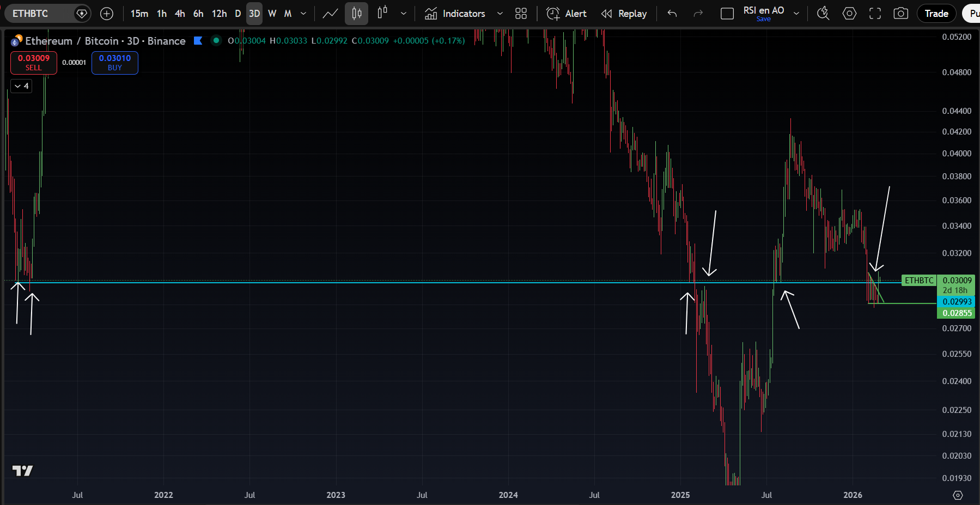Start bar Replay mode
980x505 pixels.
click(624, 14)
